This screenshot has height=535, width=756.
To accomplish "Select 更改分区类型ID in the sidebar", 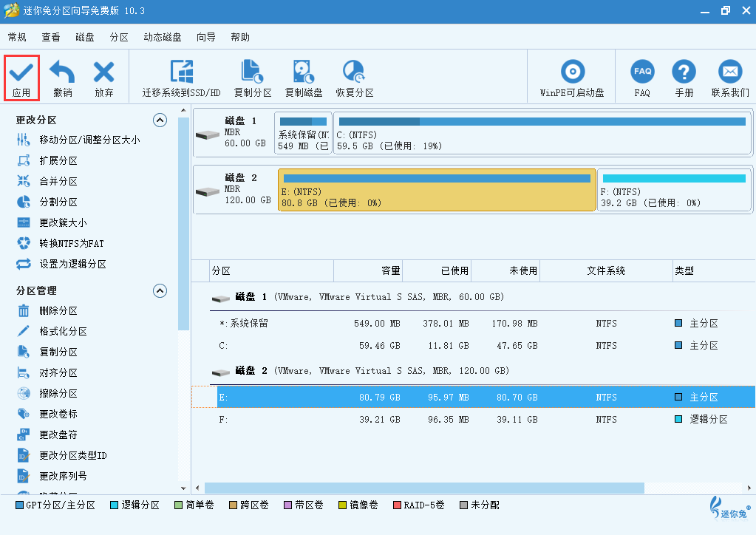I will tap(62, 455).
